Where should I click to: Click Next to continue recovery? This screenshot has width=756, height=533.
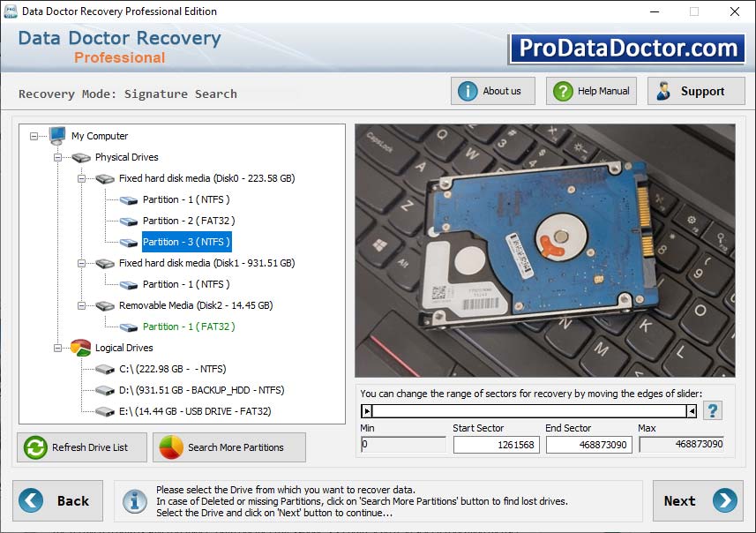click(x=697, y=500)
